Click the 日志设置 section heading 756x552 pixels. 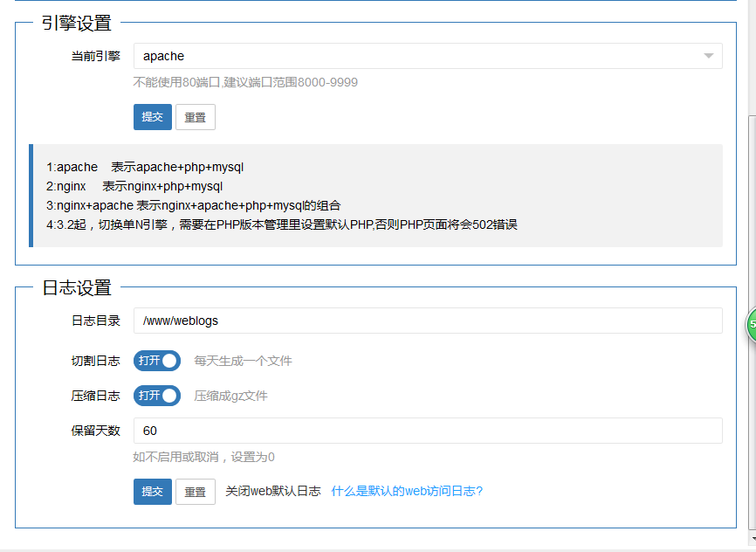pyautogui.click(x=77, y=287)
